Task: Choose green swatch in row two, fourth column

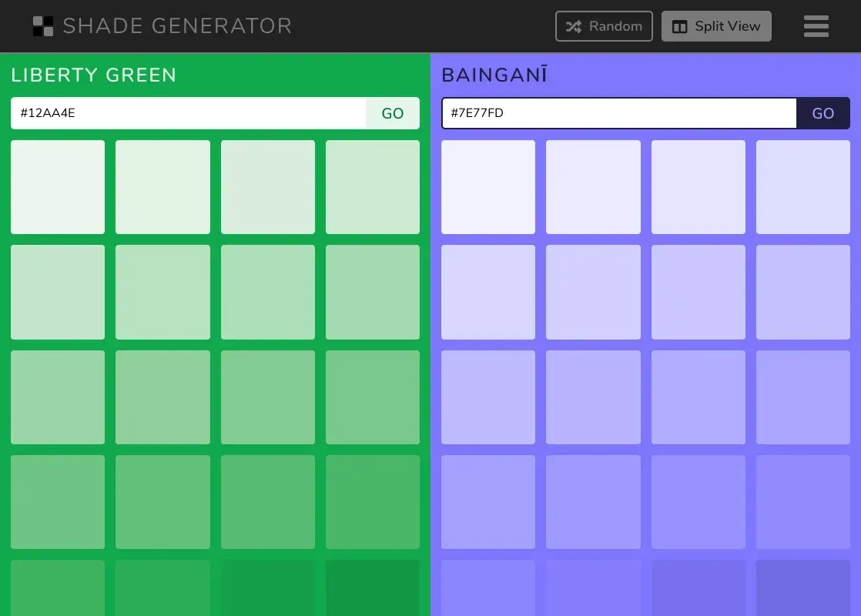Action: point(373,292)
